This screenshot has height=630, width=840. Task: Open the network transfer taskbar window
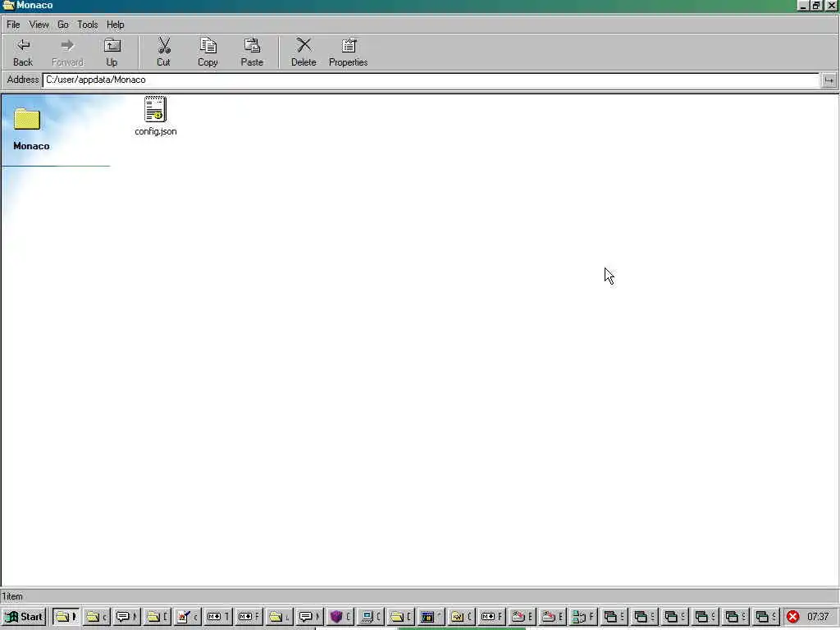click(x=583, y=617)
